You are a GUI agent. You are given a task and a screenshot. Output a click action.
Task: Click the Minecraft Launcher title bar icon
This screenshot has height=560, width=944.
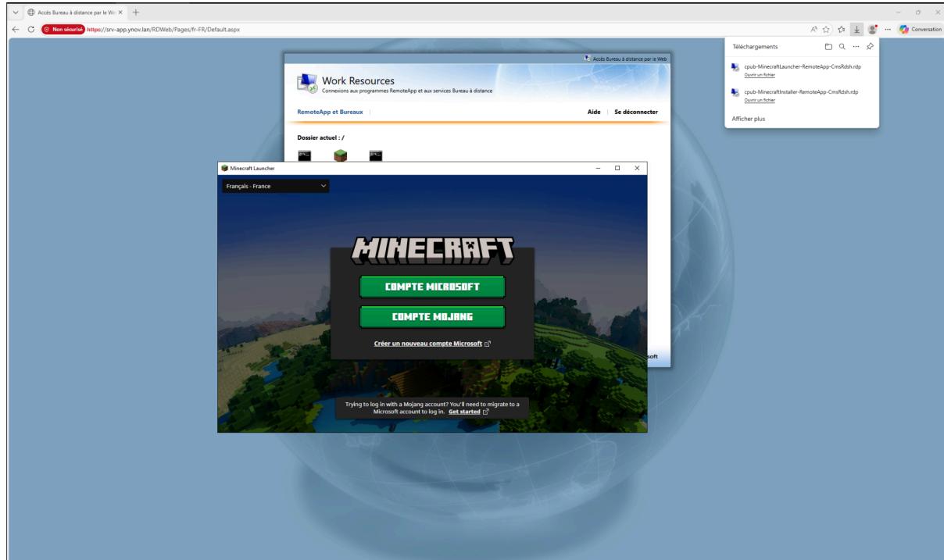pos(225,168)
